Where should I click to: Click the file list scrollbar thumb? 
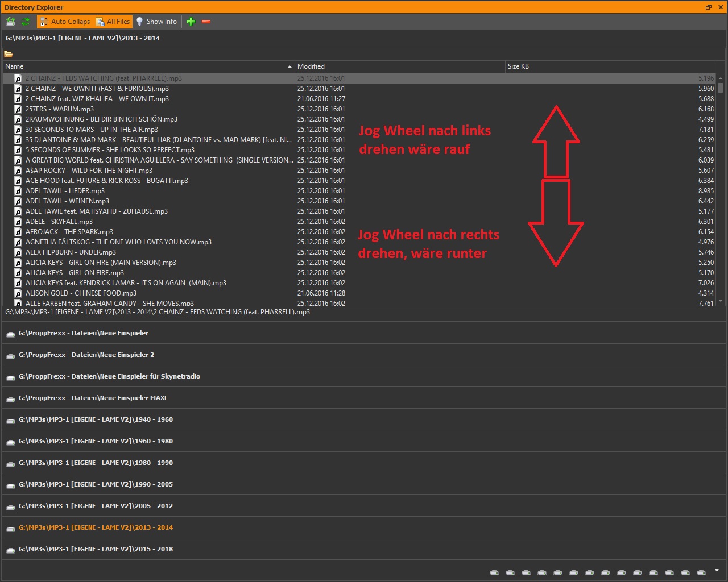click(721, 88)
